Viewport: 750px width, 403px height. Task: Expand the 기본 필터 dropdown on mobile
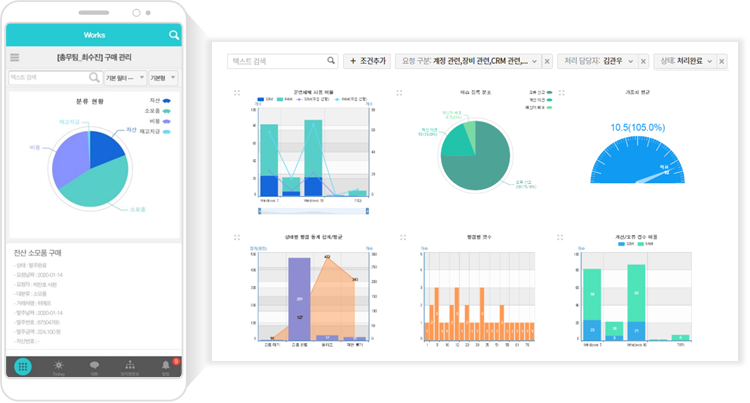point(125,77)
